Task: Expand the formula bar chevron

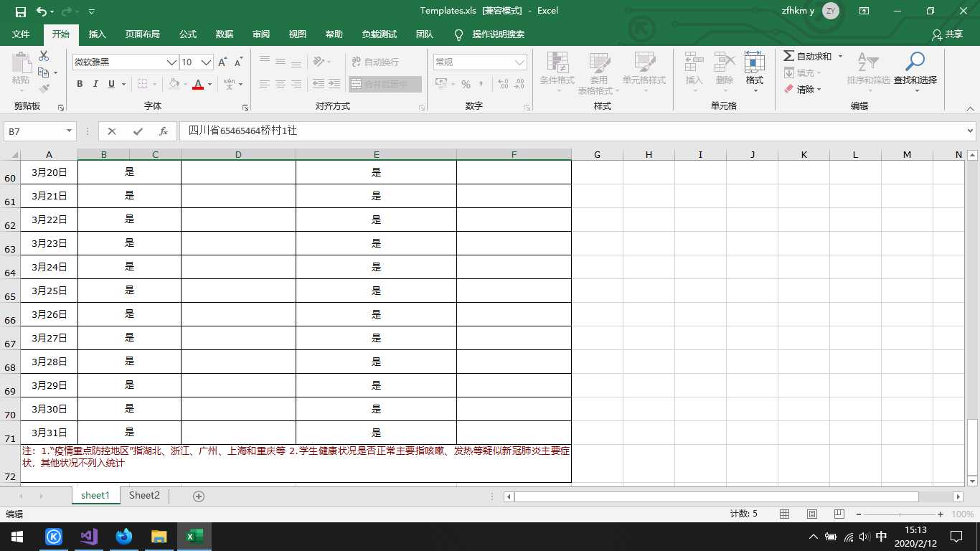Action: (971, 131)
